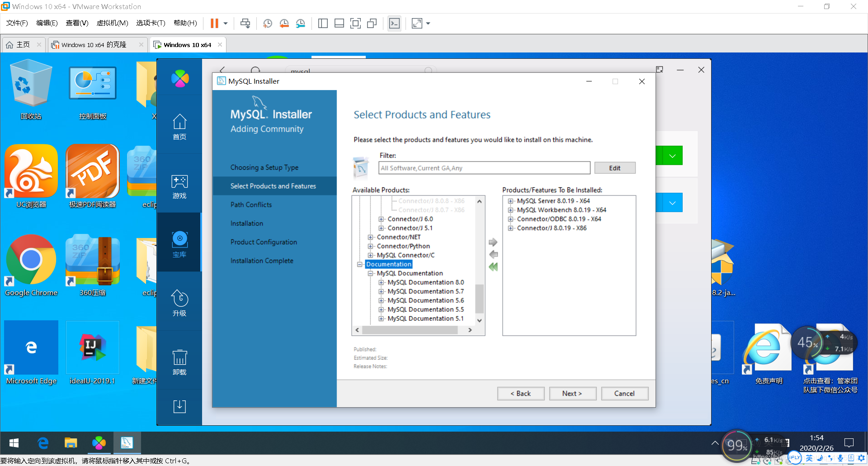
Task: Open the console view icon
Action: coord(394,23)
